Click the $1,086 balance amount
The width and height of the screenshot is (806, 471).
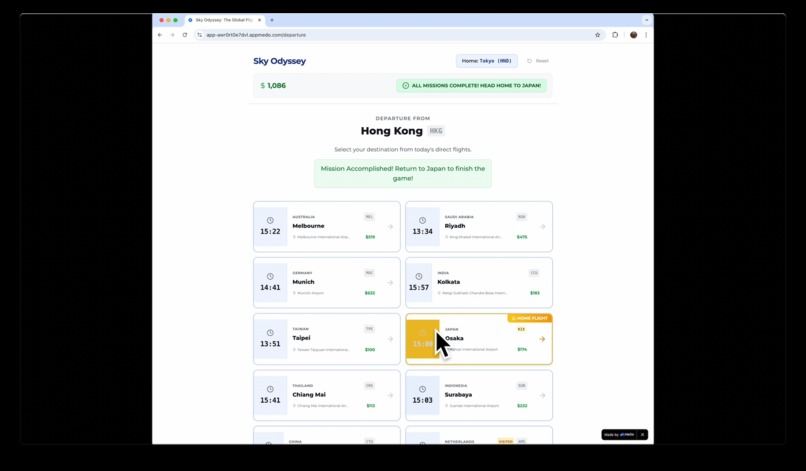(273, 85)
